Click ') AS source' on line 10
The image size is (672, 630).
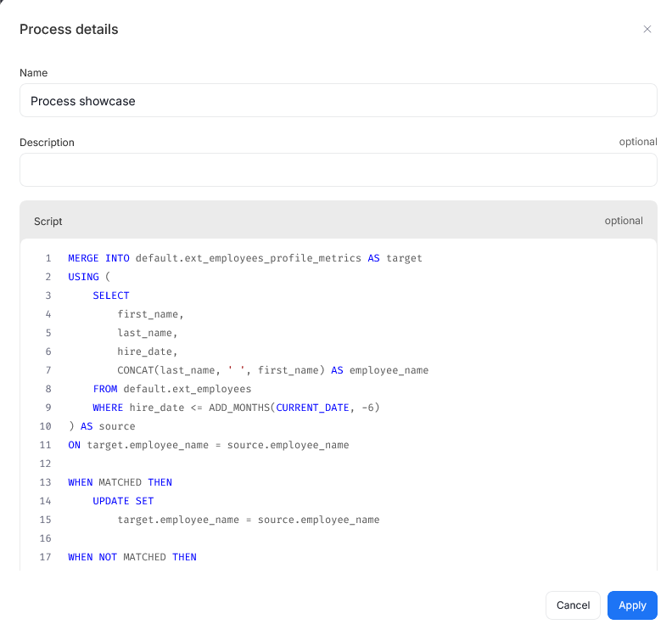click(102, 426)
